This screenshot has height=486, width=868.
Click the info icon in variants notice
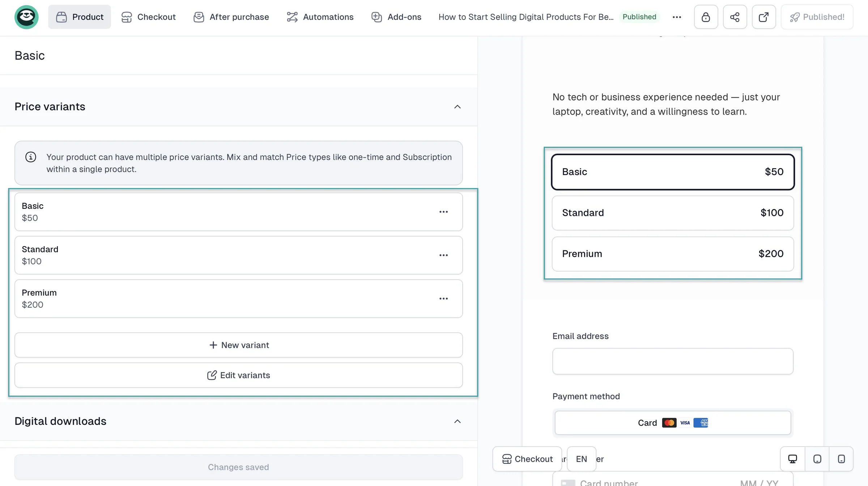click(31, 157)
